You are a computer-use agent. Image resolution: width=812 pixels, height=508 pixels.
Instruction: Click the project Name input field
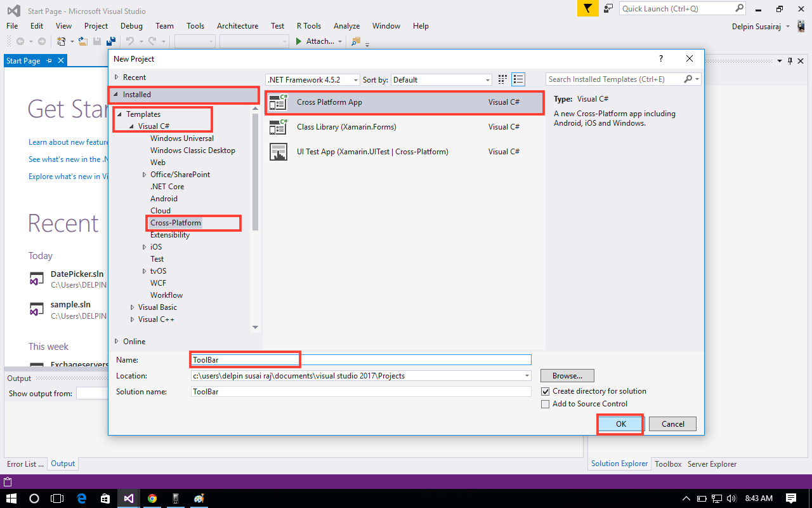tap(361, 359)
